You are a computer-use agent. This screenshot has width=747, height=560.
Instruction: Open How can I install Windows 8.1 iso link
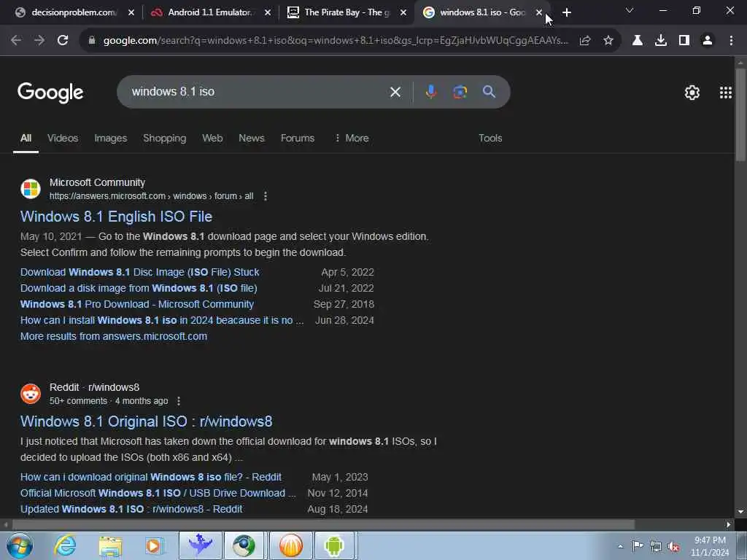162,321
